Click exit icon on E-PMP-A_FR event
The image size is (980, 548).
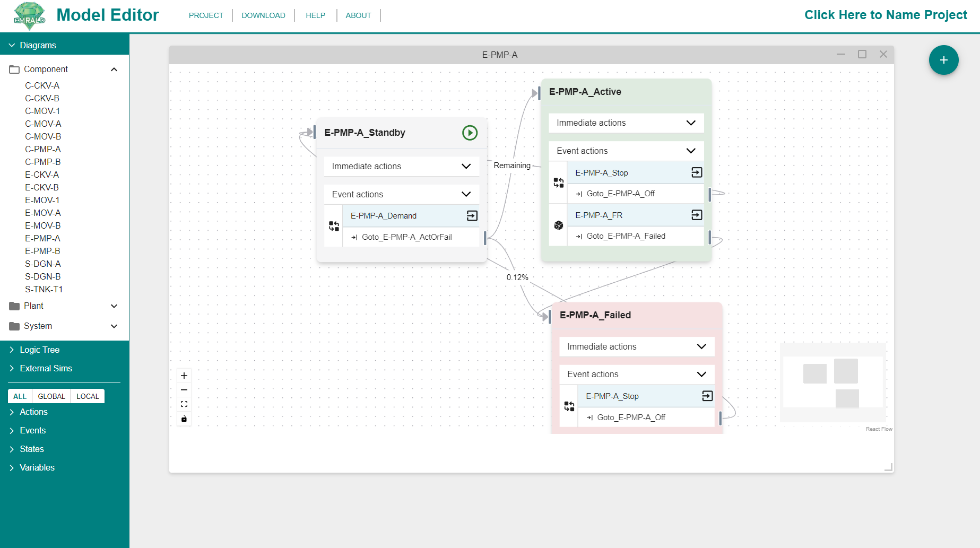[x=697, y=215]
